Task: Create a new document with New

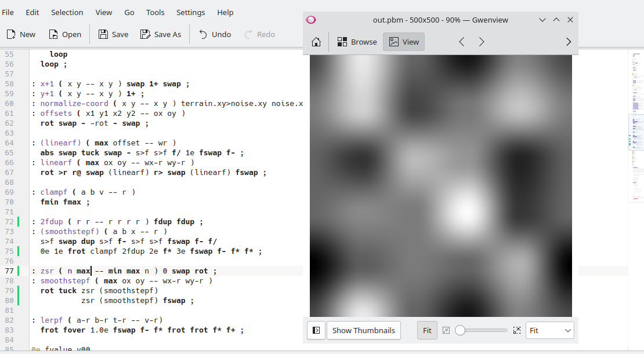Action: (x=21, y=34)
